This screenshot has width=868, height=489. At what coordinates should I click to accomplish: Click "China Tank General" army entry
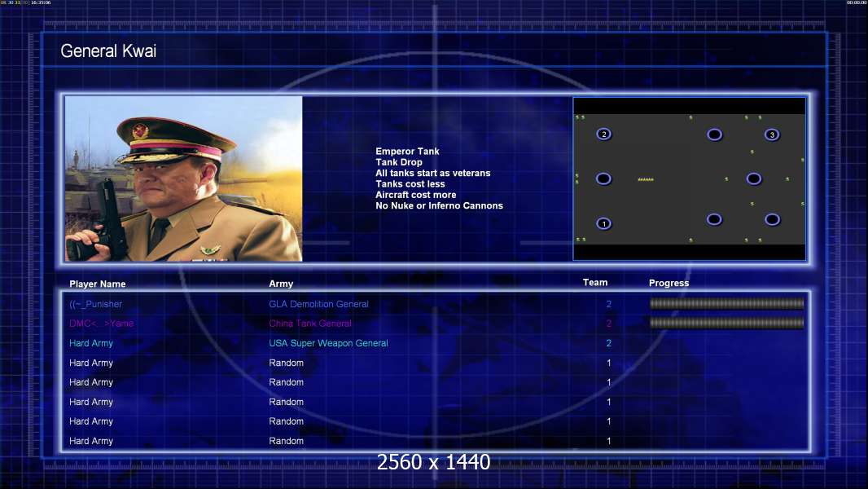tap(310, 324)
